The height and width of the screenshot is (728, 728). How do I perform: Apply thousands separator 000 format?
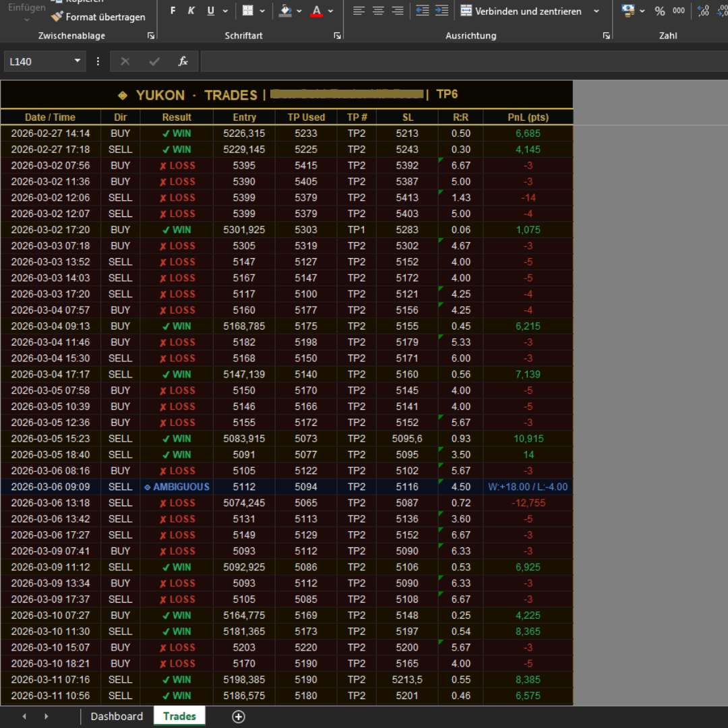tap(679, 11)
